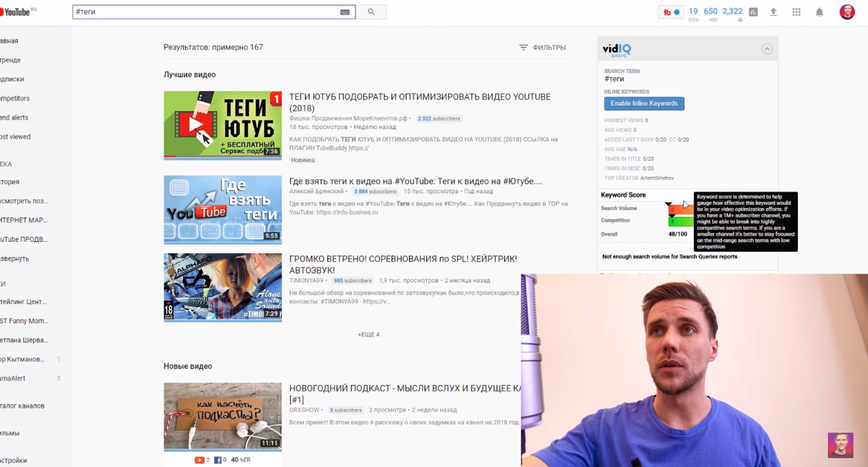This screenshot has width=868, height=467.
Task: Click the upload video arrow icon
Action: [773, 12]
